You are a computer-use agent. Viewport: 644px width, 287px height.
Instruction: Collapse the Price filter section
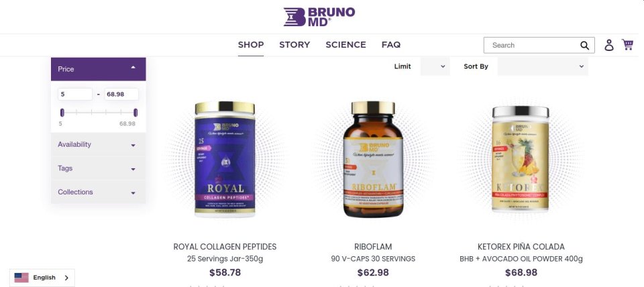click(98, 69)
